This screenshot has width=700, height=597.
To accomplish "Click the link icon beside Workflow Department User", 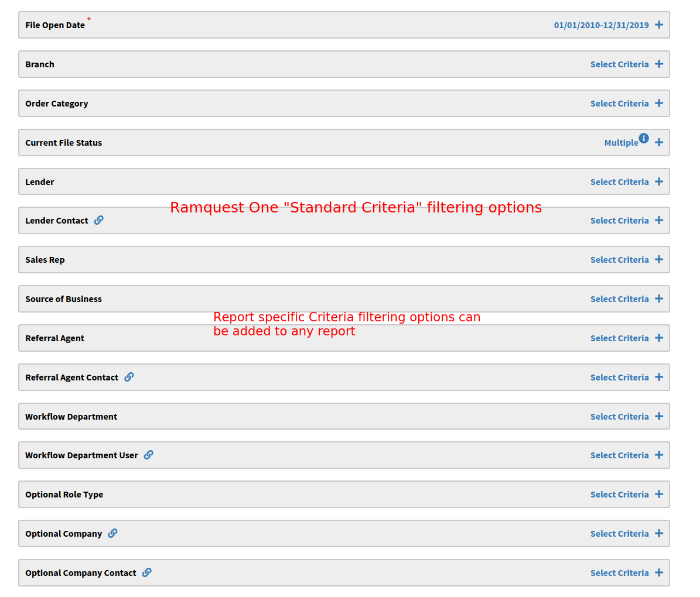I will pyautogui.click(x=148, y=455).
